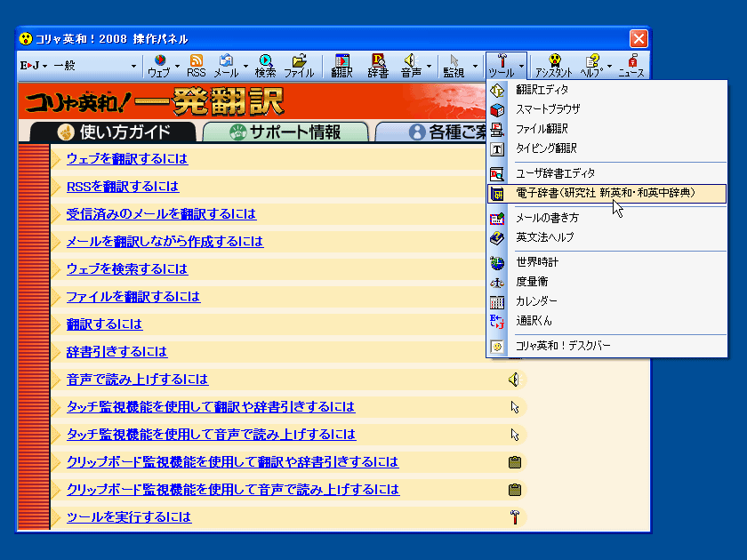The height and width of the screenshot is (560, 747).
Task: Click the メール (Mail) toolbar icon
Action: (226, 66)
